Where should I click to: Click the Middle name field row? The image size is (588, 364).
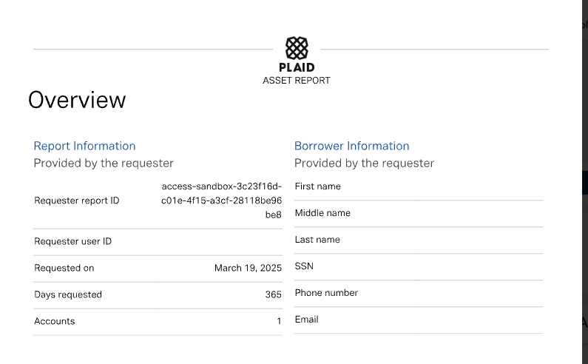[x=419, y=214]
